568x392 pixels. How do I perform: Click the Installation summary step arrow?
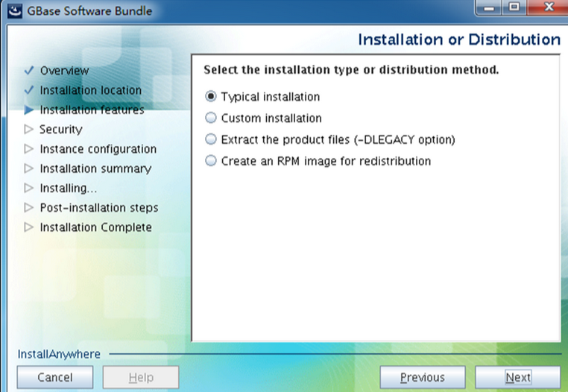[x=29, y=168]
